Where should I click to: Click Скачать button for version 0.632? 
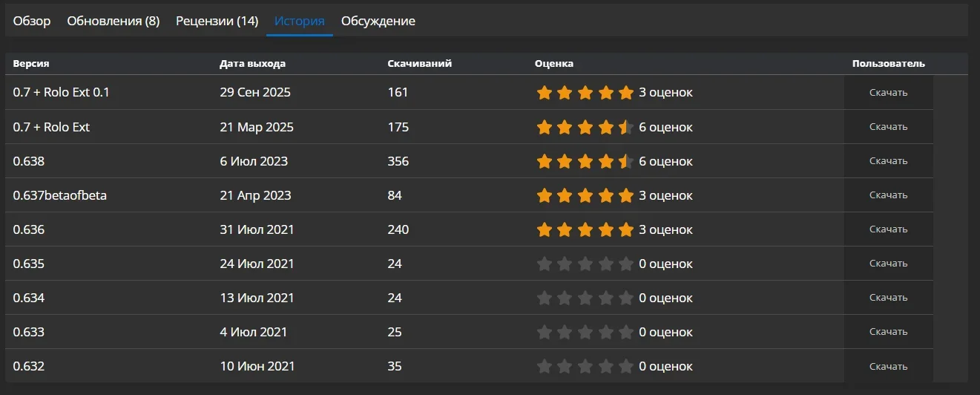888,366
